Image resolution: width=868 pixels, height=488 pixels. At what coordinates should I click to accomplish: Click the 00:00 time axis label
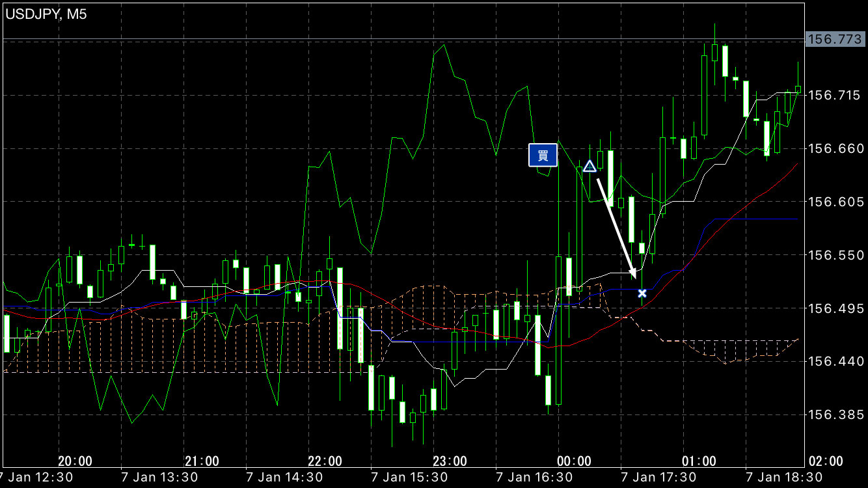[575, 461]
